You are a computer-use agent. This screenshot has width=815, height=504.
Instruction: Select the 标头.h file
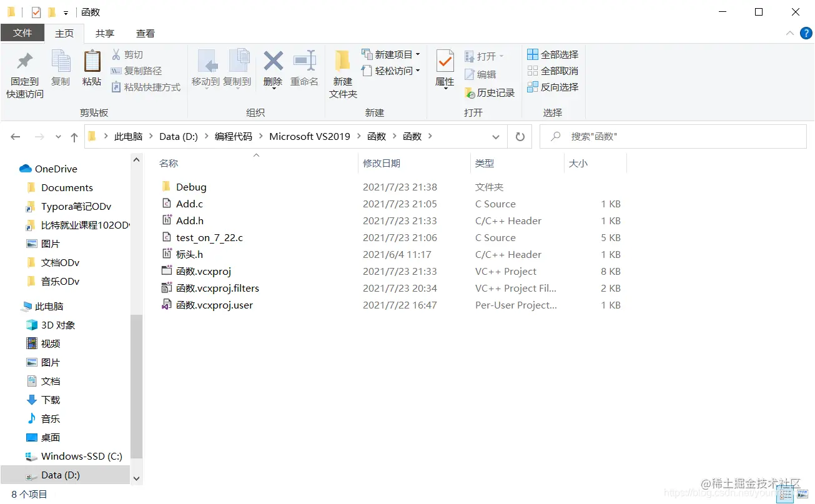coord(182,255)
